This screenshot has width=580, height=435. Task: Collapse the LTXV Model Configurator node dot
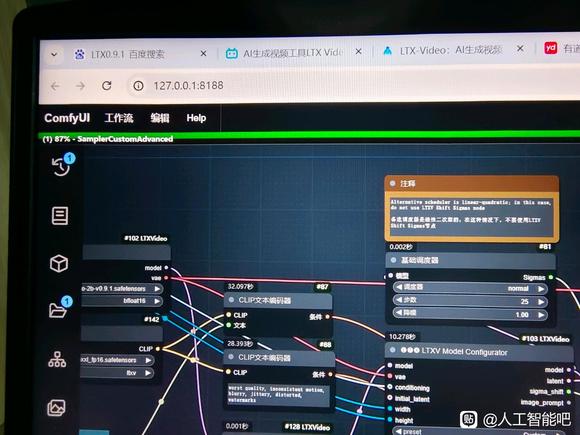click(x=392, y=350)
